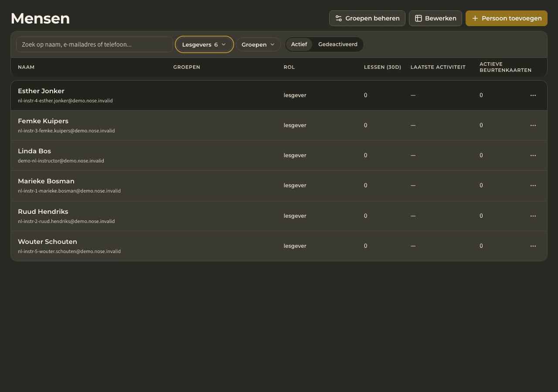Click the LAATSTE ACTIVITEIT column header
The height and width of the screenshot is (392, 558).
(438, 67)
